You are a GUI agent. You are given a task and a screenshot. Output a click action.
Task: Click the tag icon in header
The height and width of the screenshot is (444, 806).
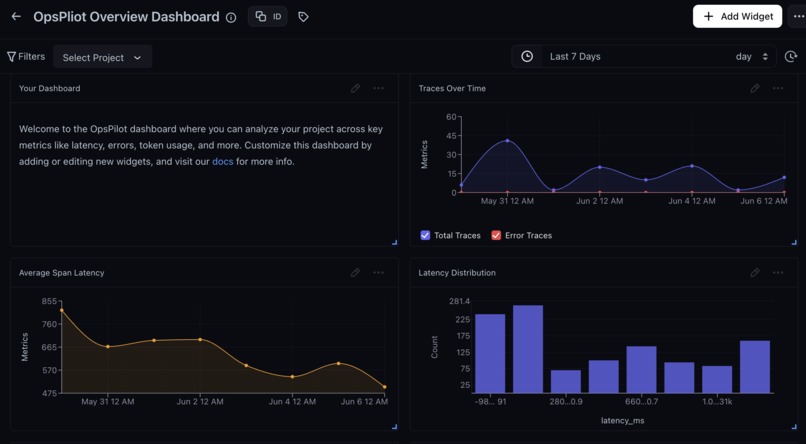pos(303,17)
